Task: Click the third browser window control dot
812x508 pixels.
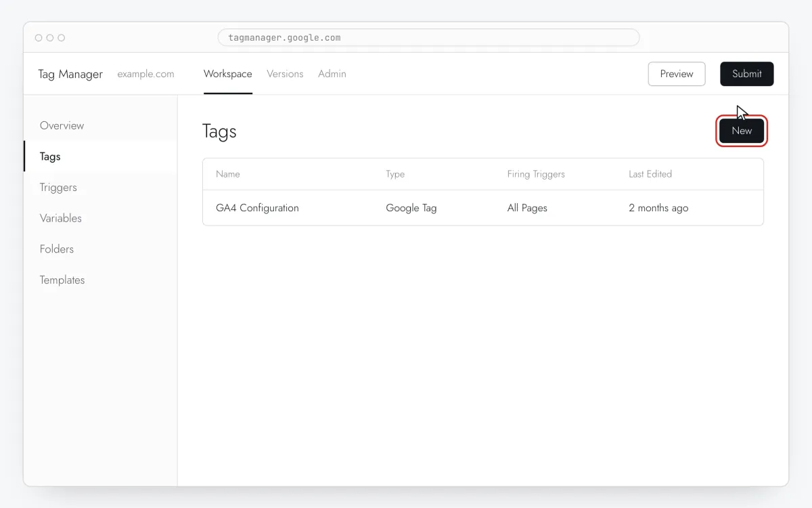Action: (x=62, y=38)
